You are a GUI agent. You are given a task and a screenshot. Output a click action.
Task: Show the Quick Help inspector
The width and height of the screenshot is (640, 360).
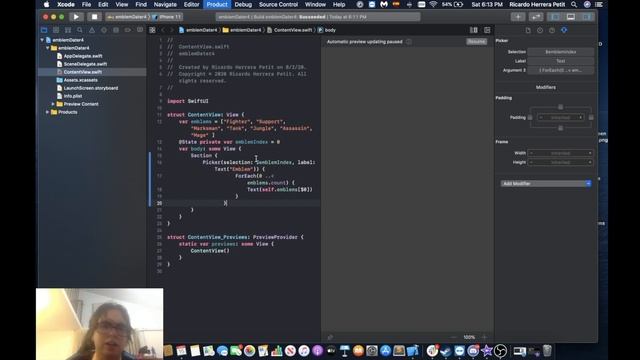click(552, 30)
